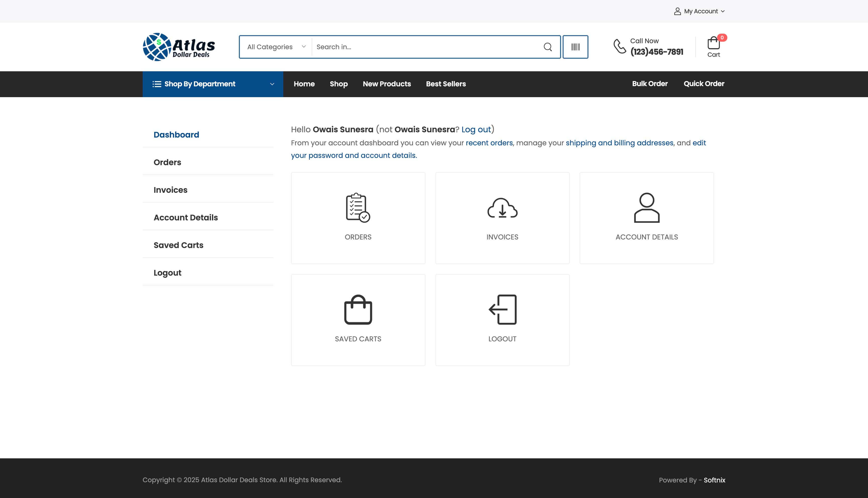Select Saved Carts in the sidebar
868x498 pixels.
point(178,245)
